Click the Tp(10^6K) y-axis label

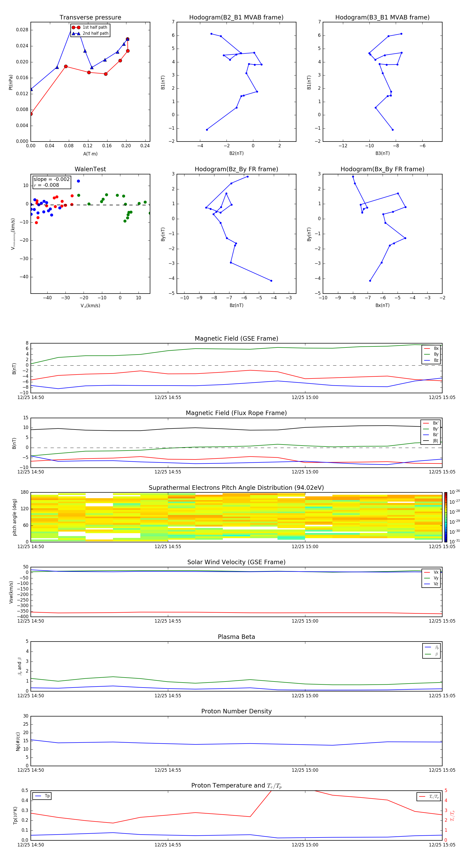[x=15, y=816]
